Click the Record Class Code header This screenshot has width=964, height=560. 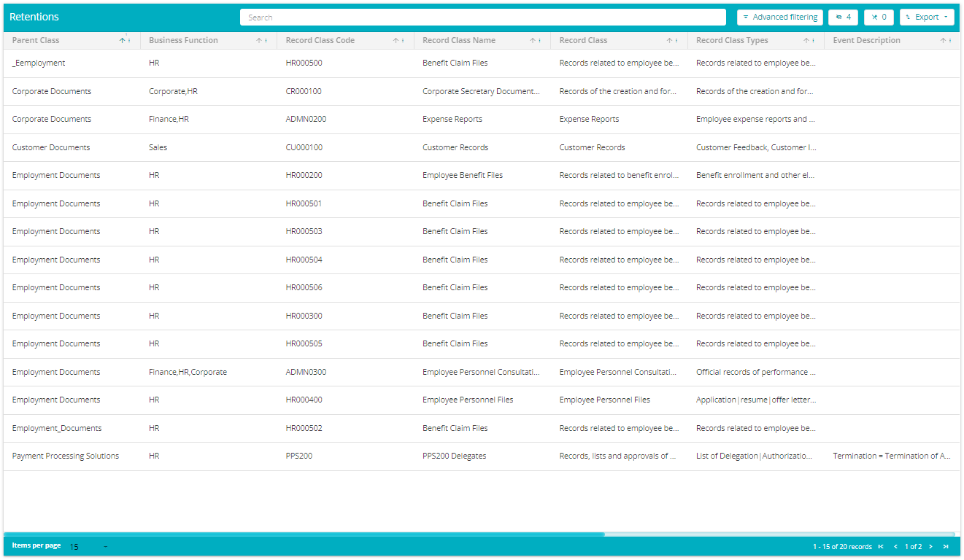coord(320,41)
